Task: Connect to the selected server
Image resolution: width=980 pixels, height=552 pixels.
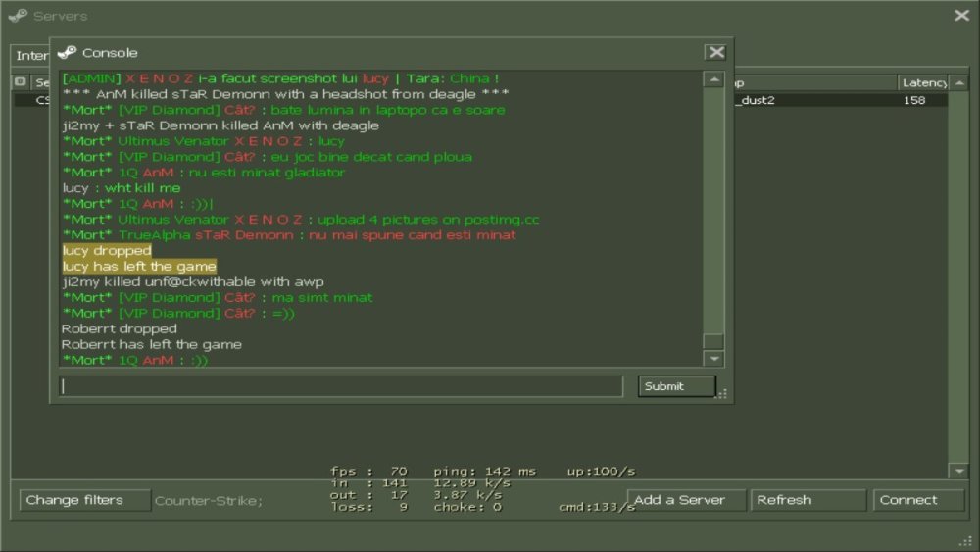Action: [918, 500]
